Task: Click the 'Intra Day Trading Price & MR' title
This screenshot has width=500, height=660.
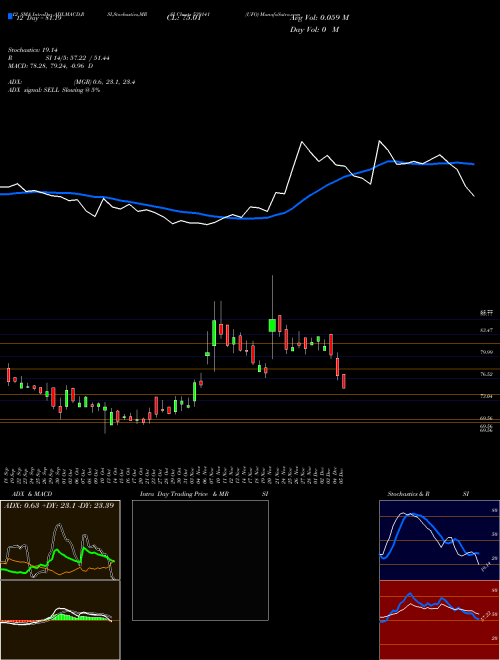Action: [184, 494]
